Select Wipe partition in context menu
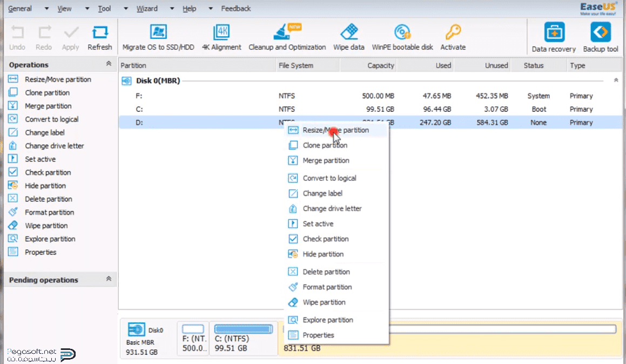The image size is (626, 364). point(336,302)
